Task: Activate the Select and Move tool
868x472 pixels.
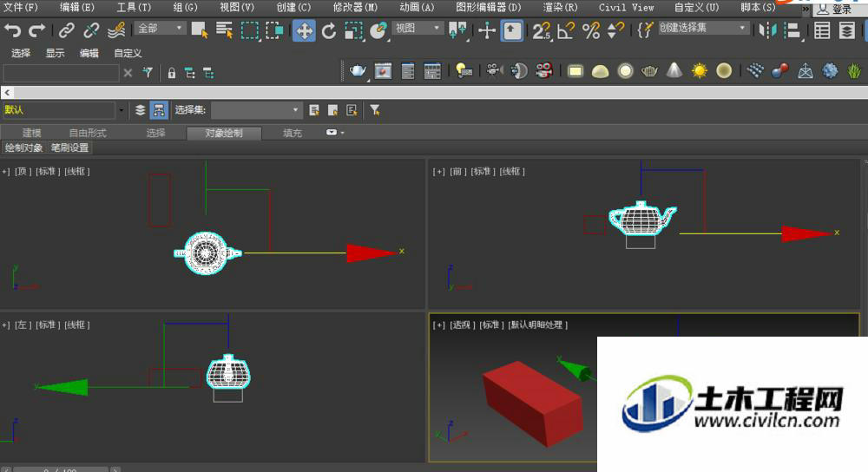Action: (304, 30)
